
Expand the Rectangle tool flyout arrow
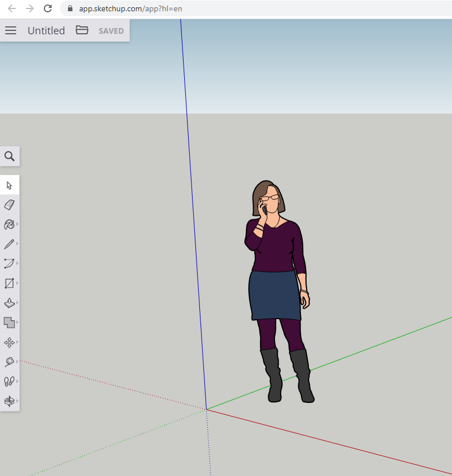point(18,283)
